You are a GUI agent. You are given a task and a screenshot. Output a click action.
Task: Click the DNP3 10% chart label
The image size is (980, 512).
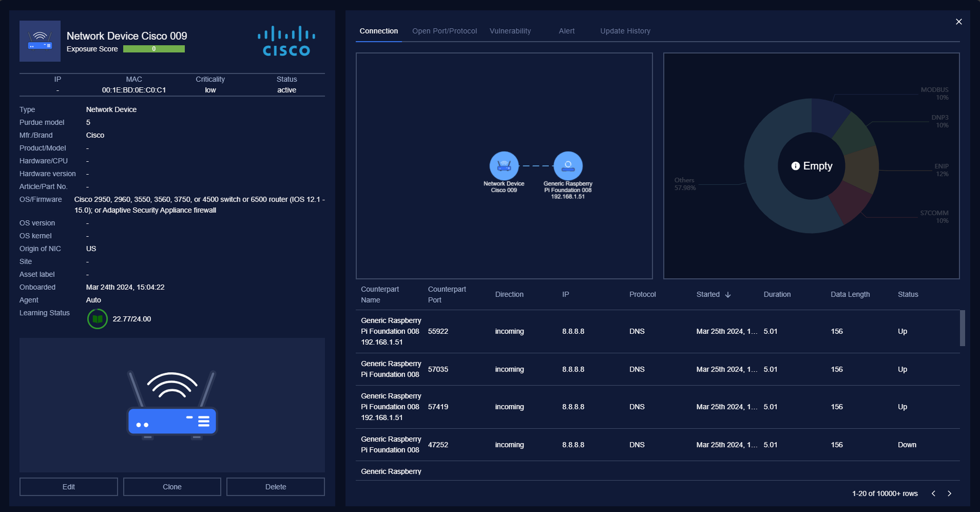[940, 121]
